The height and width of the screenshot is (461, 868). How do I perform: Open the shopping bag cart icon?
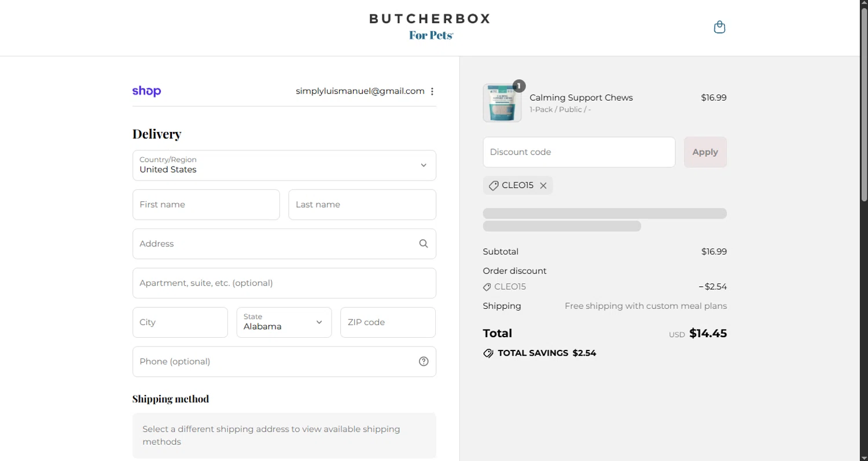coord(719,27)
